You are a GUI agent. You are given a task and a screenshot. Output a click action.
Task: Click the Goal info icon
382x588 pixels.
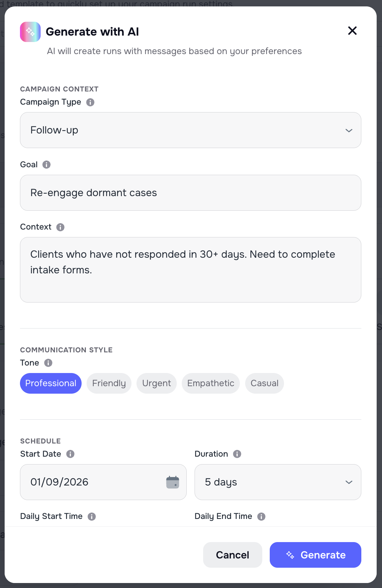pyautogui.click(x=46, y=164)
